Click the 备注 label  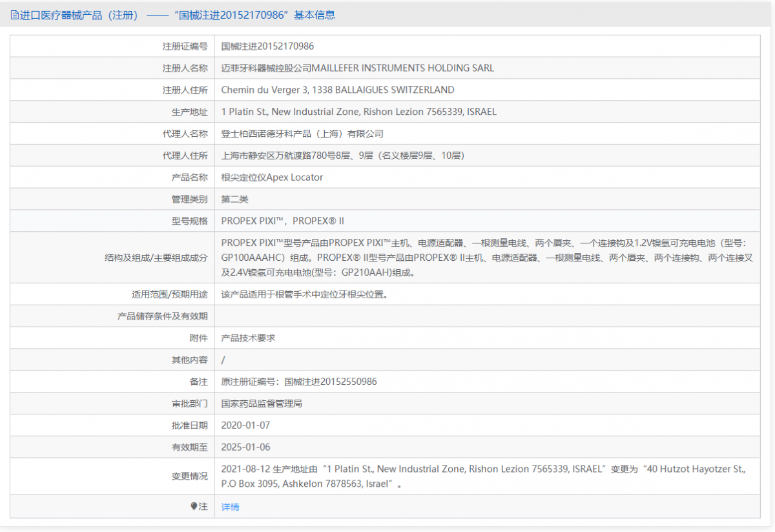(x=199, y=382)
